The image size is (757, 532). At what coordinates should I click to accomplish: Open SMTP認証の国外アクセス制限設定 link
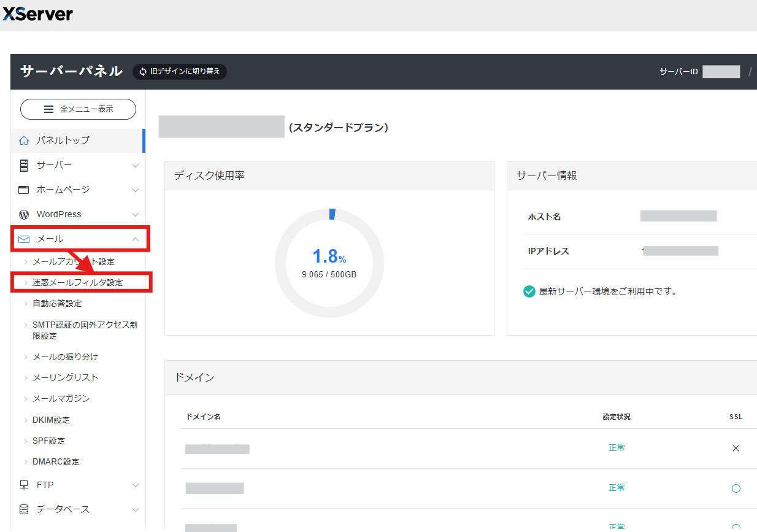[x=85, y=330]
